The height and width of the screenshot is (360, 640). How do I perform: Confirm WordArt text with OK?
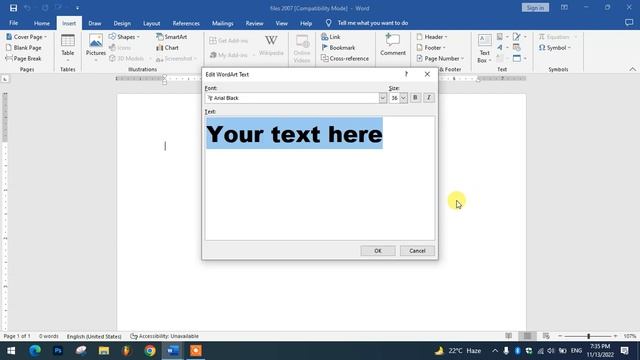[x=378, y=251]
